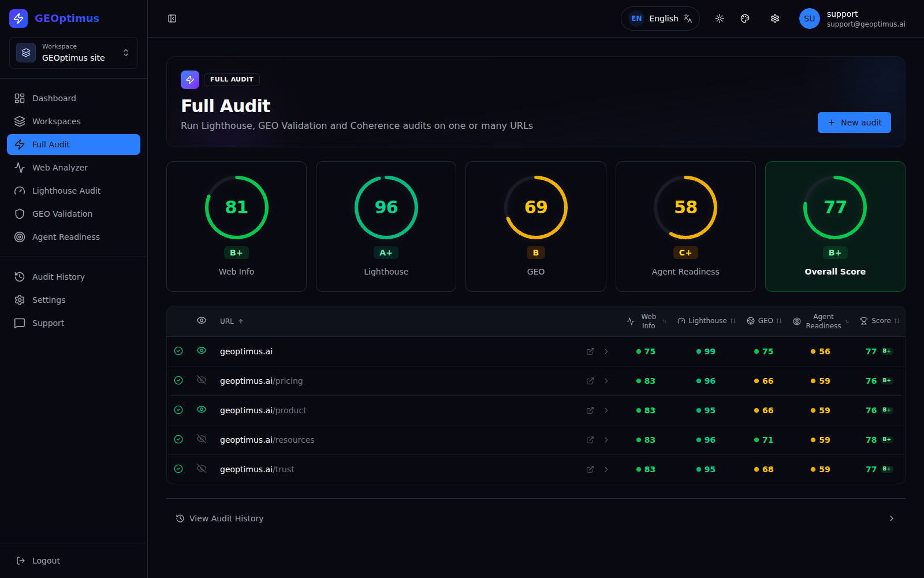Expand the geoptimus.ai/trust row chevron
The width and height of the screenshot is (924, 578).
606,469
